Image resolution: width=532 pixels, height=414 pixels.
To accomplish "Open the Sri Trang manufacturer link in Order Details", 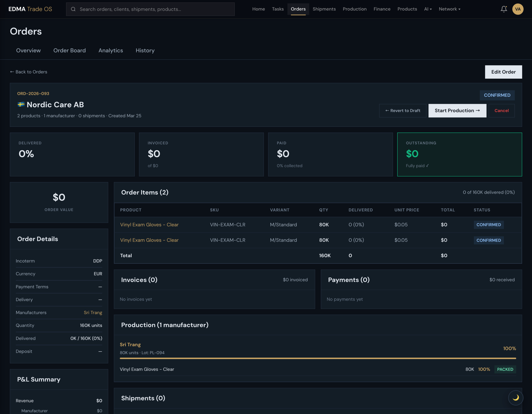I will pyautogui.click(x=93, y=312).
